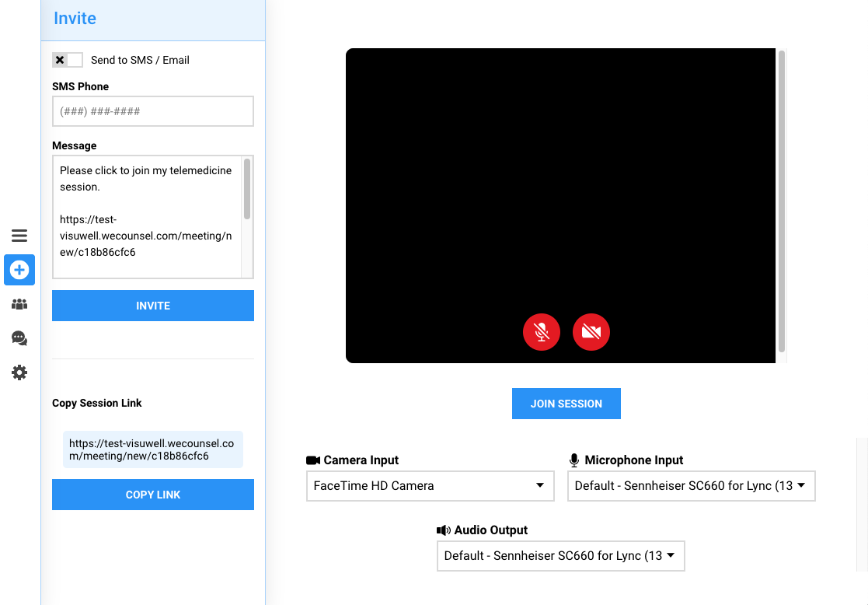Click the Camera Input label text
Image resolution: width=868 pixels, height=605 pixels.
[x=361, y=460]
